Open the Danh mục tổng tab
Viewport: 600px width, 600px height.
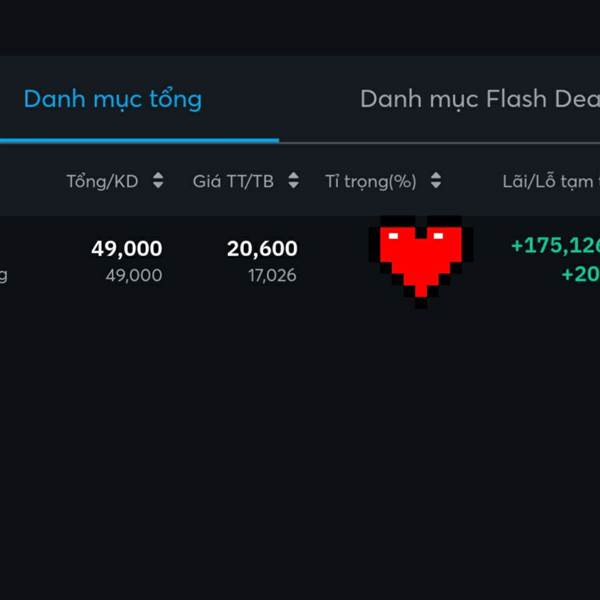[113, 99]
